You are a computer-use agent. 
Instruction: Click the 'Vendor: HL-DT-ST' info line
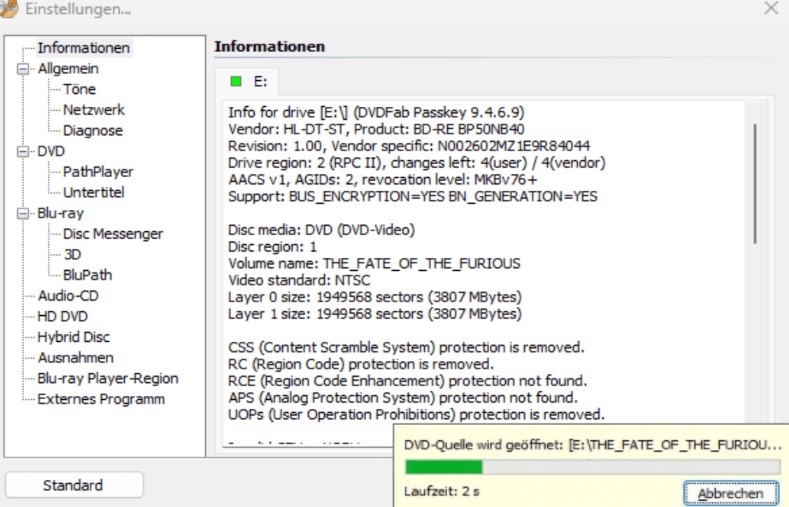point(376,129)
